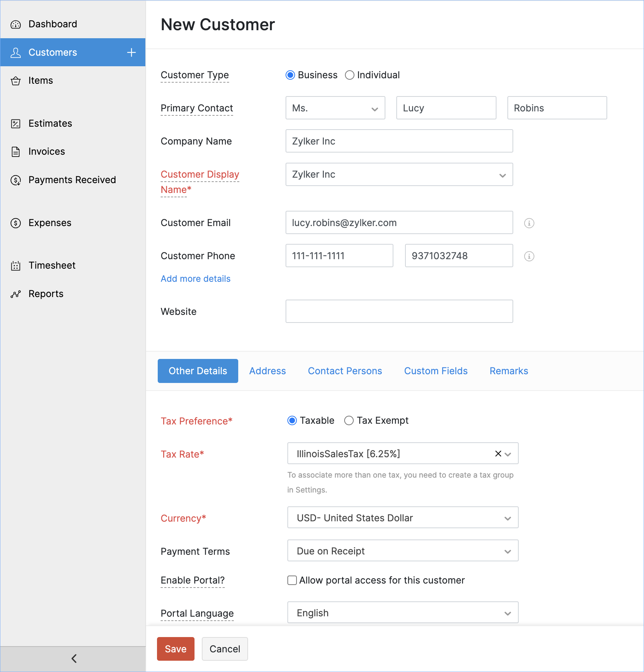Go to Items via the basket icon
The width and height of the screenshot is (644, 672).
coord(16,81)
